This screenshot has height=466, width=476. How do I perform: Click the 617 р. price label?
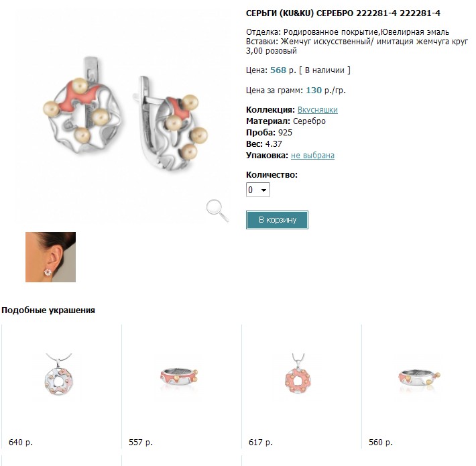[x=260, y=443]
